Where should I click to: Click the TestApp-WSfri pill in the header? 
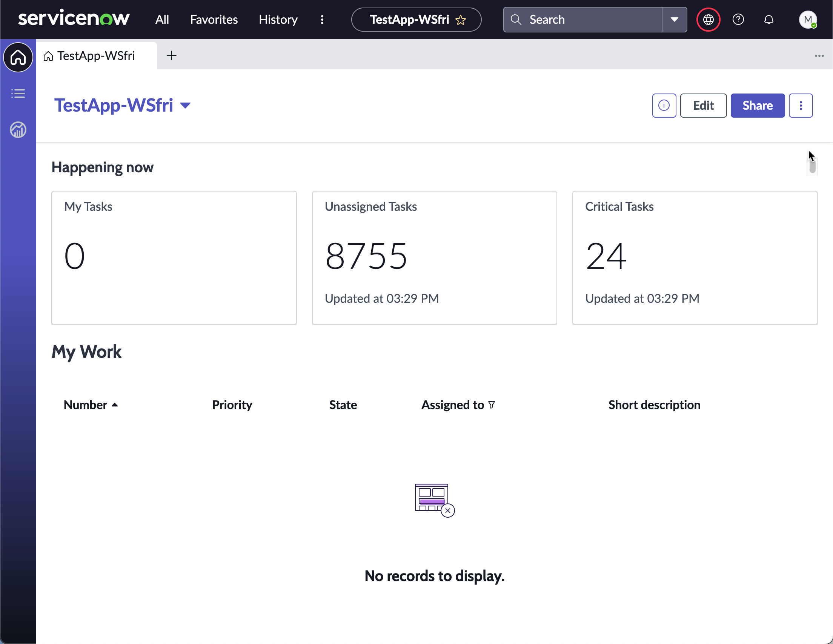point(416,20)
